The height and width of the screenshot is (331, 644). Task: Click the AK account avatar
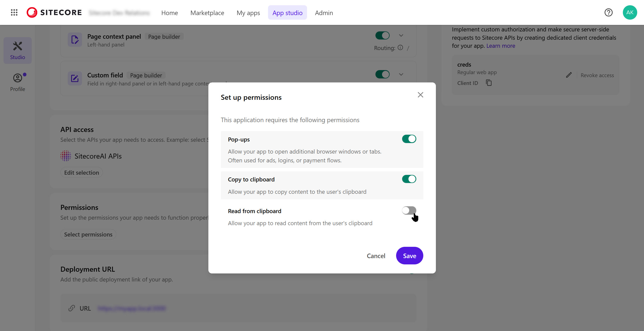point(630,12)
